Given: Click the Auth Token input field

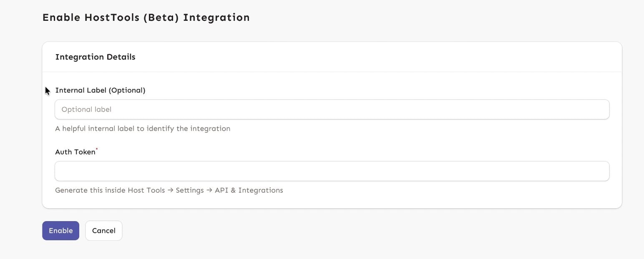Looking at the screenshot, I should pos(332,171).
